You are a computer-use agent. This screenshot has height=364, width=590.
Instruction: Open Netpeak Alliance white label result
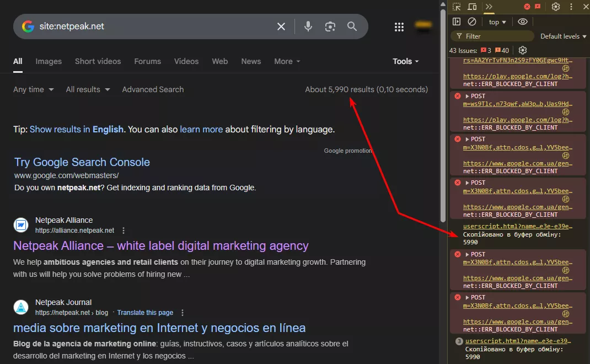pos(160,246)
